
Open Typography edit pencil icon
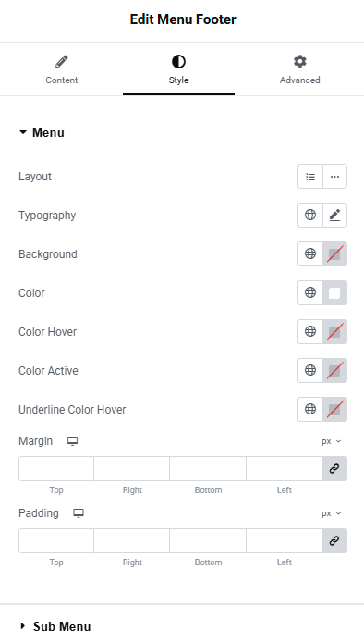(335, 215)
